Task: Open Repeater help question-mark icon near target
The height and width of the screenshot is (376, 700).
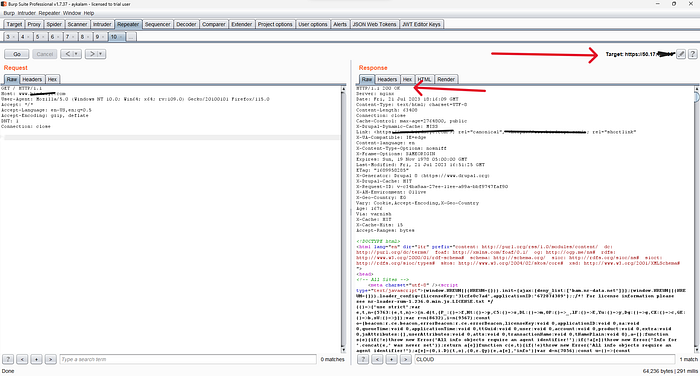Action: [692, 54]
